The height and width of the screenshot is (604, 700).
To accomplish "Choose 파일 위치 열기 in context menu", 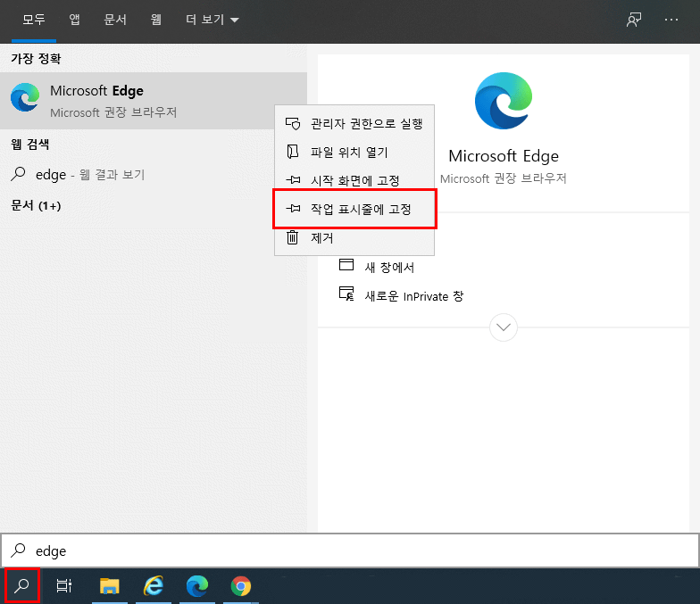I will click(354, 152).
